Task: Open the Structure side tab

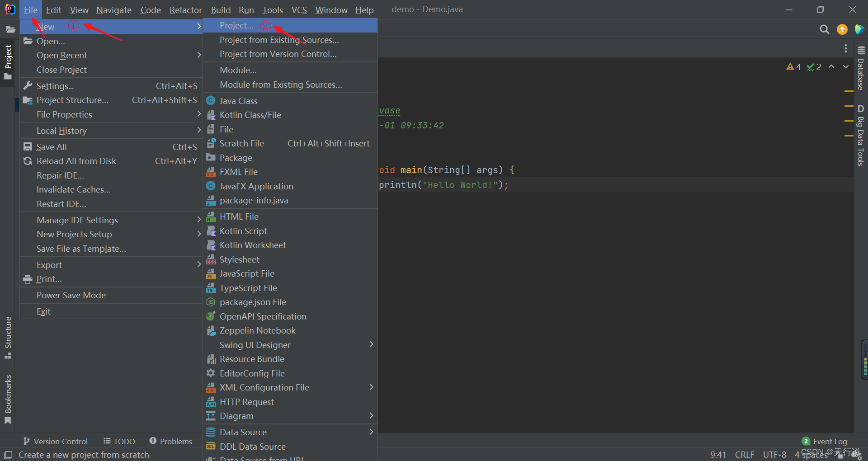Action: pos(8,338)
